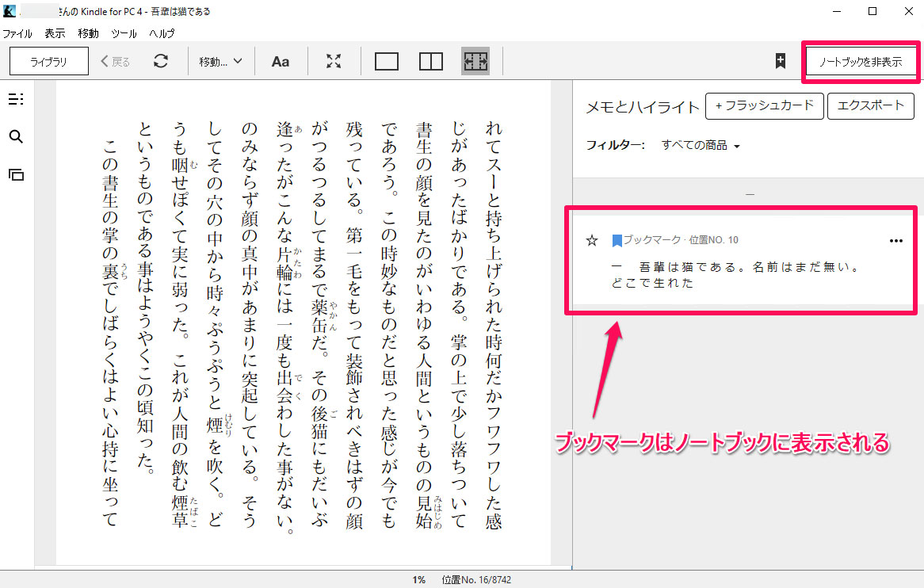
Task: Open the flashcards icon in left sidebar
Action: 16,174
